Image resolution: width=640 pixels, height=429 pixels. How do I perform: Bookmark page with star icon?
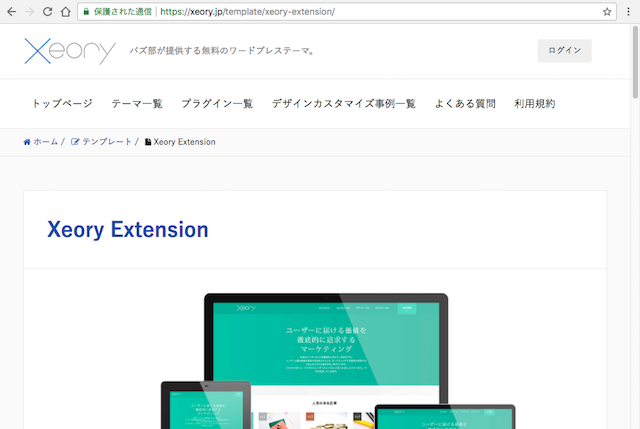tap(607, 12)
